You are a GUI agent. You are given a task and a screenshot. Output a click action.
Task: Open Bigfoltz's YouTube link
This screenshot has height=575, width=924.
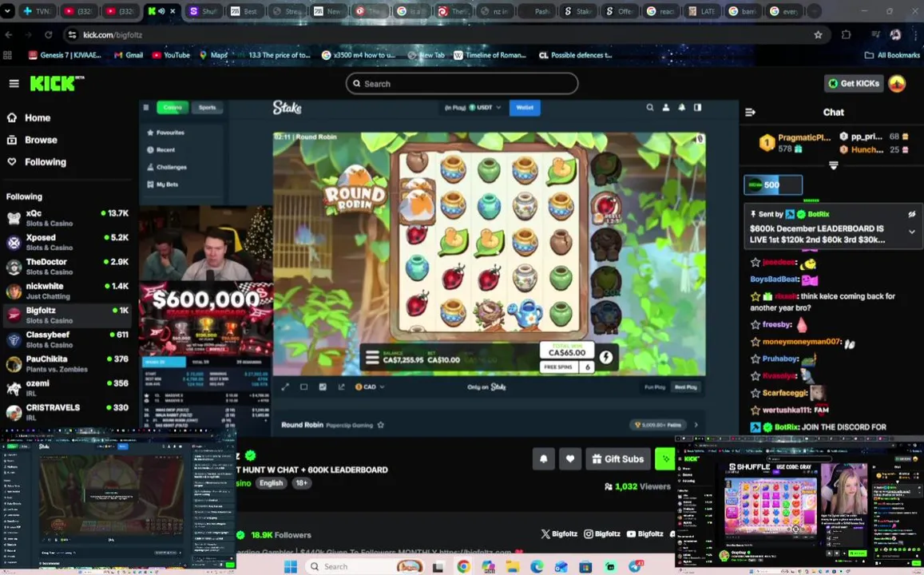(644, 533)
